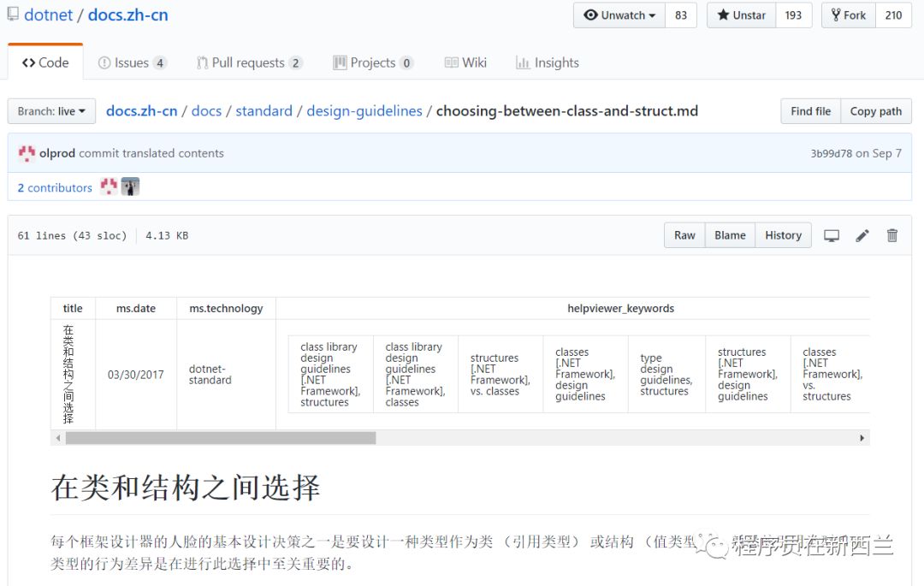Click the ms.technology column header

coord(226,308)
